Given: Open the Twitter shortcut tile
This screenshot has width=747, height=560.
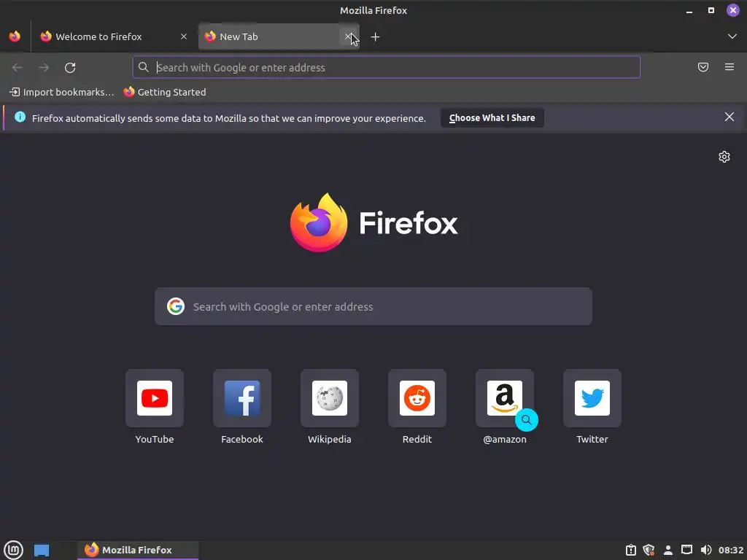Looking at the screenshot, I should click(592, 398).
